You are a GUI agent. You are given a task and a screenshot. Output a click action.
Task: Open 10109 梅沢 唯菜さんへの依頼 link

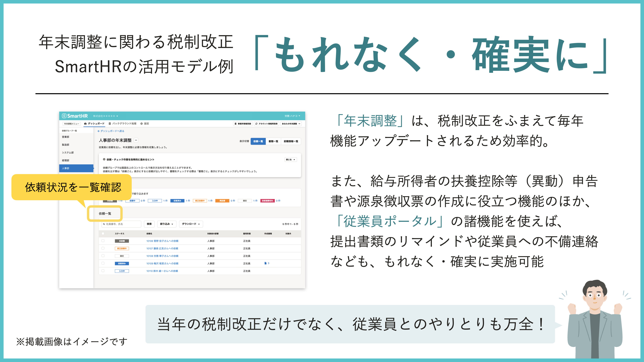162,264
